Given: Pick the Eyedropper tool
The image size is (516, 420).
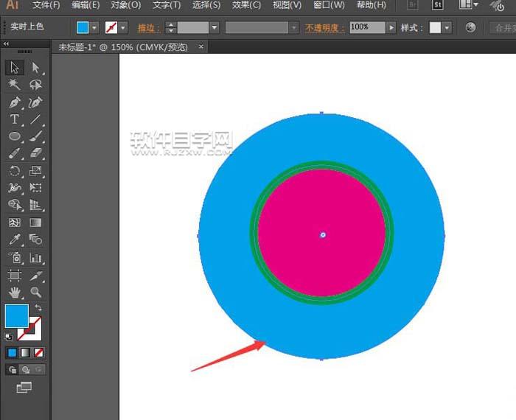Looking at the screenshot, I should (14, 239).
